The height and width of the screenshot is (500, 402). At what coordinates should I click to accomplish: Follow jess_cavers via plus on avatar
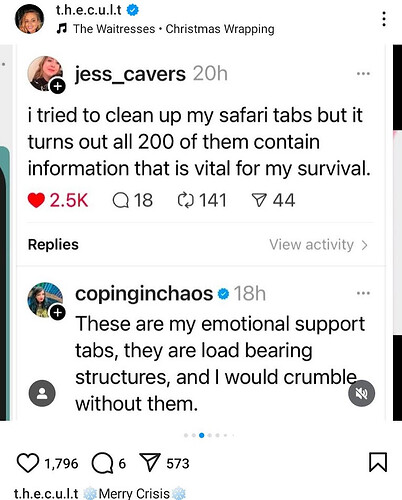point(58,87)
